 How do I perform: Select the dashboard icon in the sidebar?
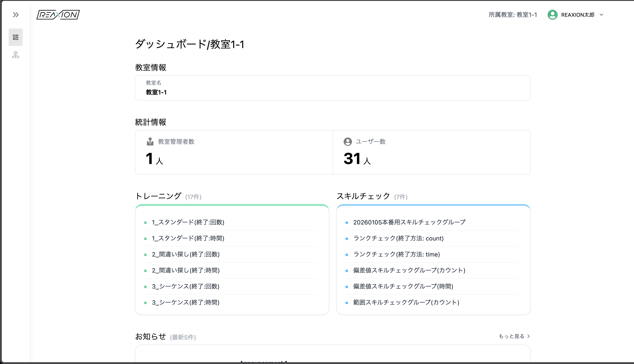tap(16, 37)
